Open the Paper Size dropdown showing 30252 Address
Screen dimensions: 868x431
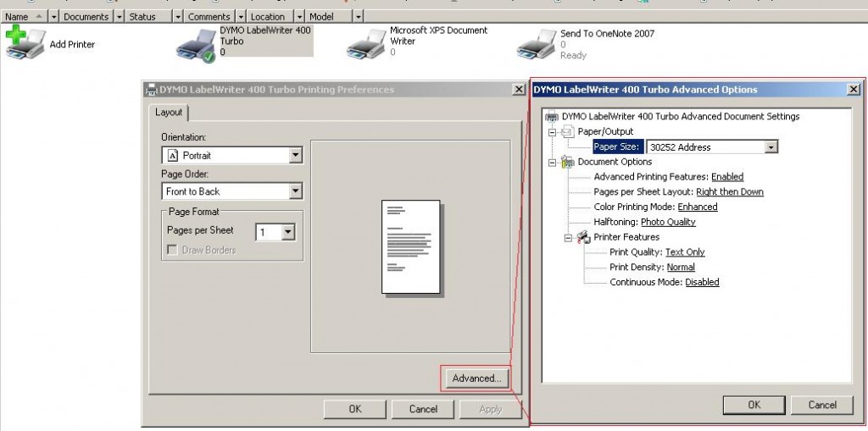[x=771, y=147]
